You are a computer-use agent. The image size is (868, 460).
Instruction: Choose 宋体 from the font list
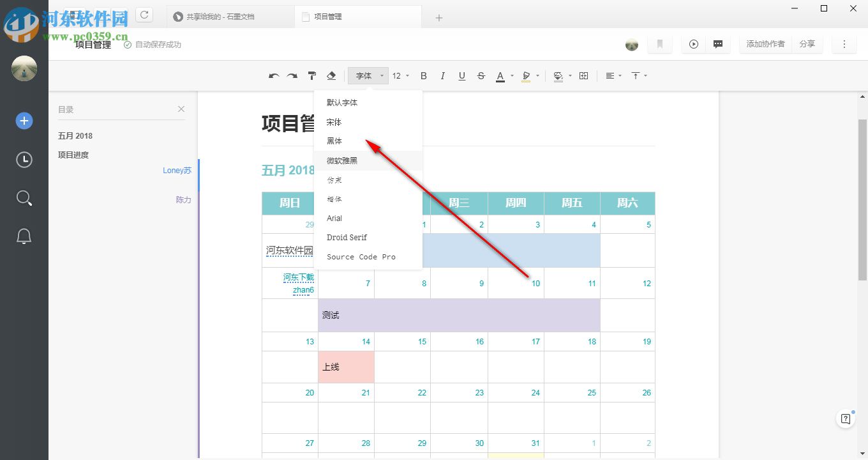(x=368, y=122)
